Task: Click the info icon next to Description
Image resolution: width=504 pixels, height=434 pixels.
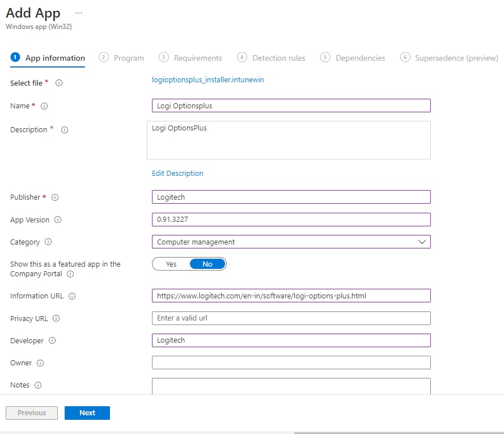Action: point(65,130)
